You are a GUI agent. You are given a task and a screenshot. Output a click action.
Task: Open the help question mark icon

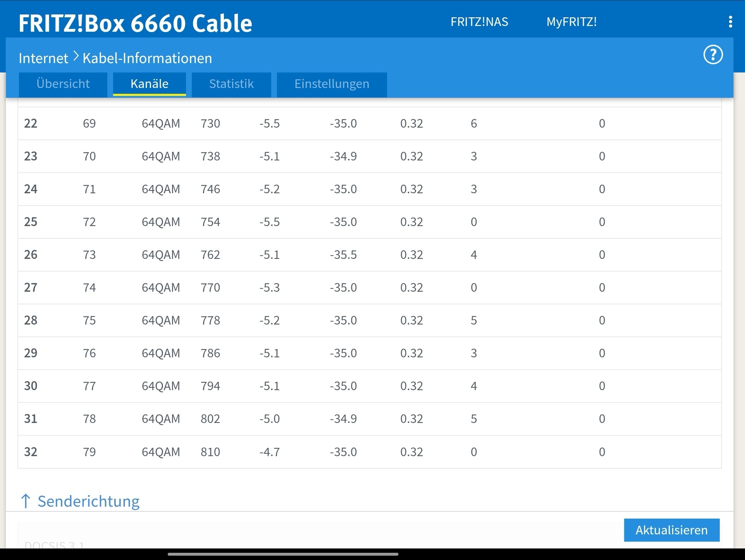tap(713, 55)
